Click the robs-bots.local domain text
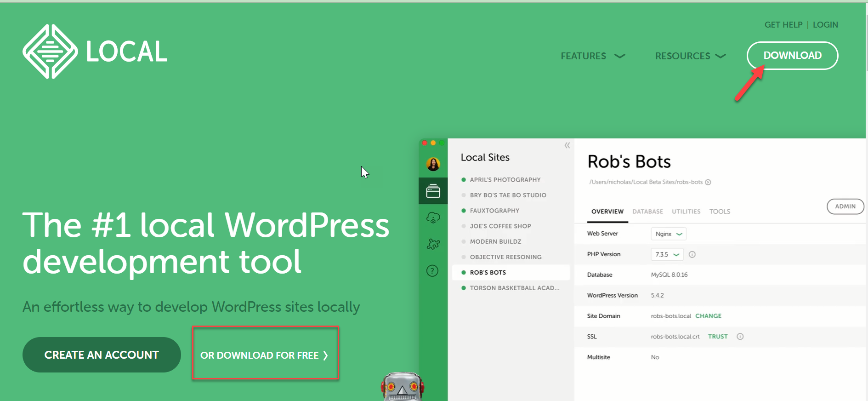The height and width of the screenshot is (401, 868). coord(671,316)
